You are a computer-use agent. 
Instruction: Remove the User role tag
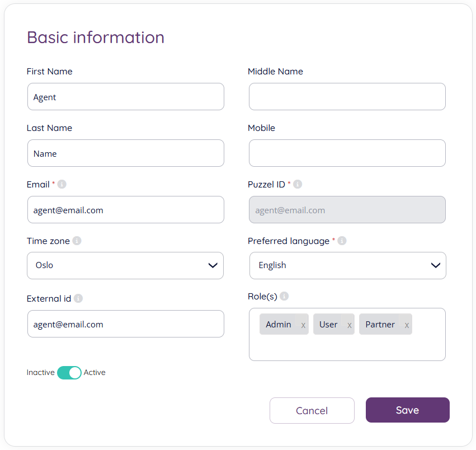pos(350,325)
